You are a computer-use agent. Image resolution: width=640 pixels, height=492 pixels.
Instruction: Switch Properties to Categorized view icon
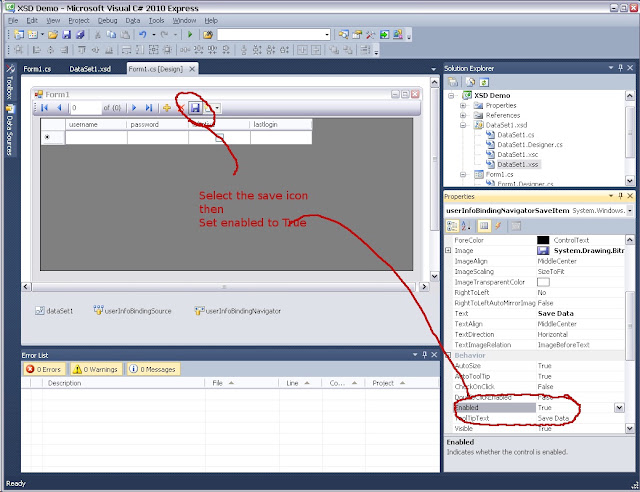[x=452, y=226]
